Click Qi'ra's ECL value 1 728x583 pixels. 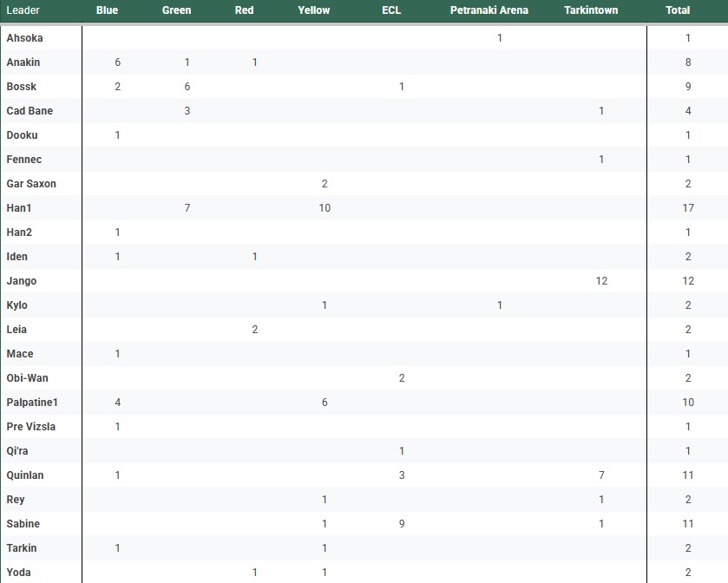pyautogui.click(x=402, y=451)
